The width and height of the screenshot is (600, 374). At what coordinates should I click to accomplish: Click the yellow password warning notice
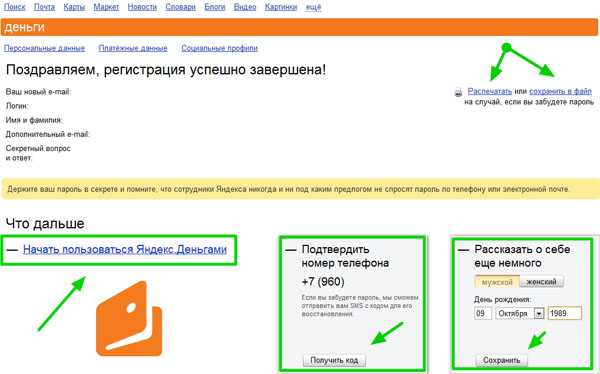300,189
